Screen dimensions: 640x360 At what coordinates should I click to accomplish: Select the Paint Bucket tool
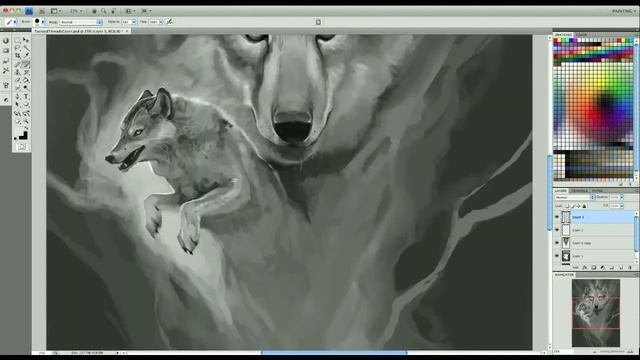tap(26, 80)
